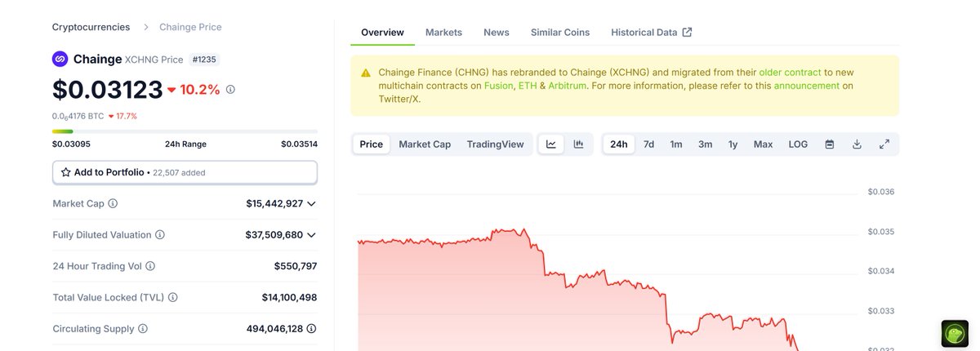Select the 7d time range
The image size is (980, 351).
click(x=648, y=144)
